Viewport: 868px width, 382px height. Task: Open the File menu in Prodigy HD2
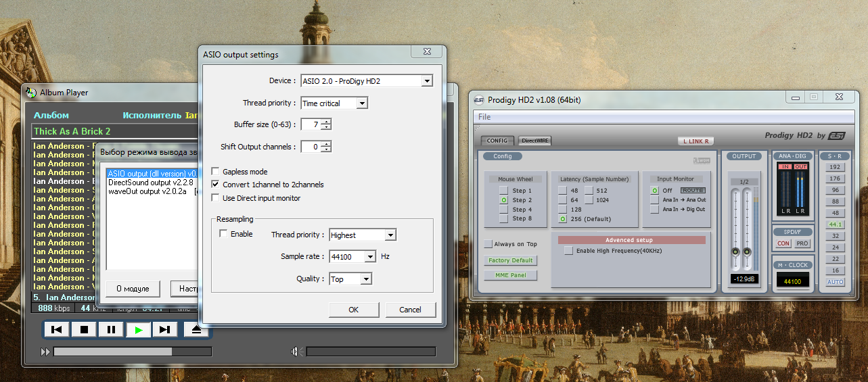click(x=484, y=117)
